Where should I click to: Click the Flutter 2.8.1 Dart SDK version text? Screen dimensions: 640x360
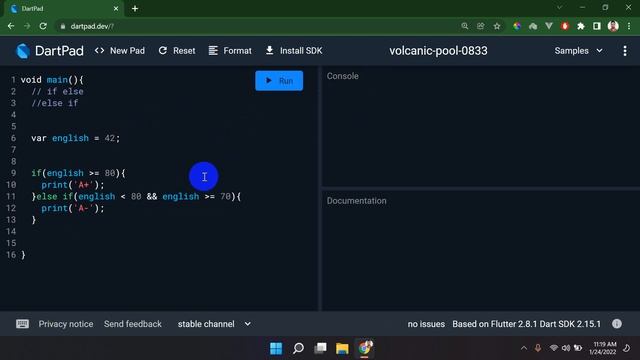point(527,324)
